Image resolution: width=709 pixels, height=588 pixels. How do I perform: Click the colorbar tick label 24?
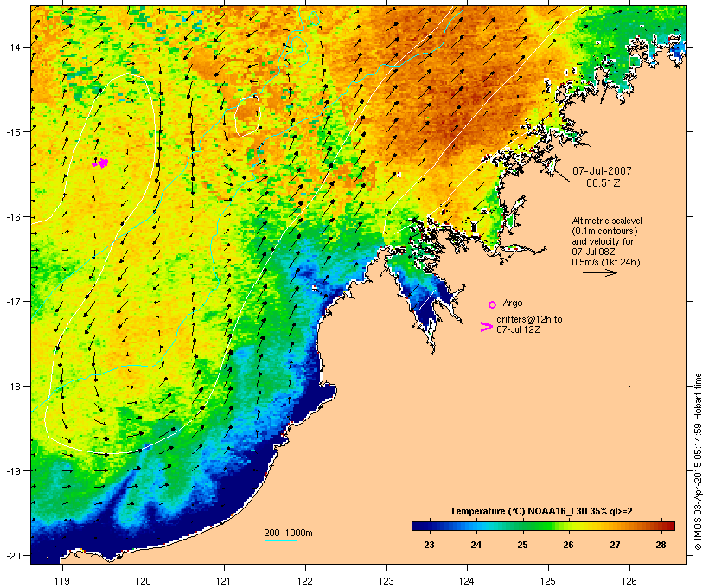pos(476,545)
